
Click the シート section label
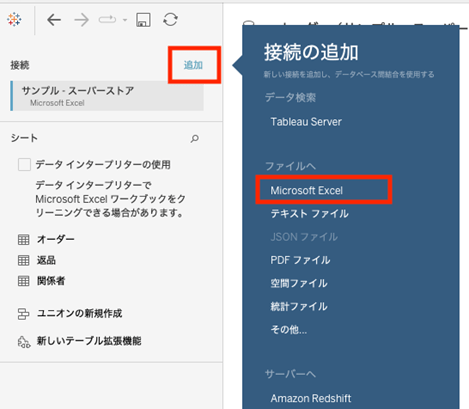(x=24, y=138)
